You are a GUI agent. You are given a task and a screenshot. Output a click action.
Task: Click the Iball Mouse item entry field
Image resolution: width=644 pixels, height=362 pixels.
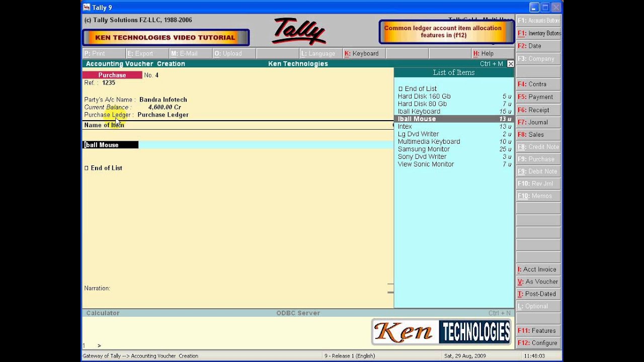(x=111, y=145)
